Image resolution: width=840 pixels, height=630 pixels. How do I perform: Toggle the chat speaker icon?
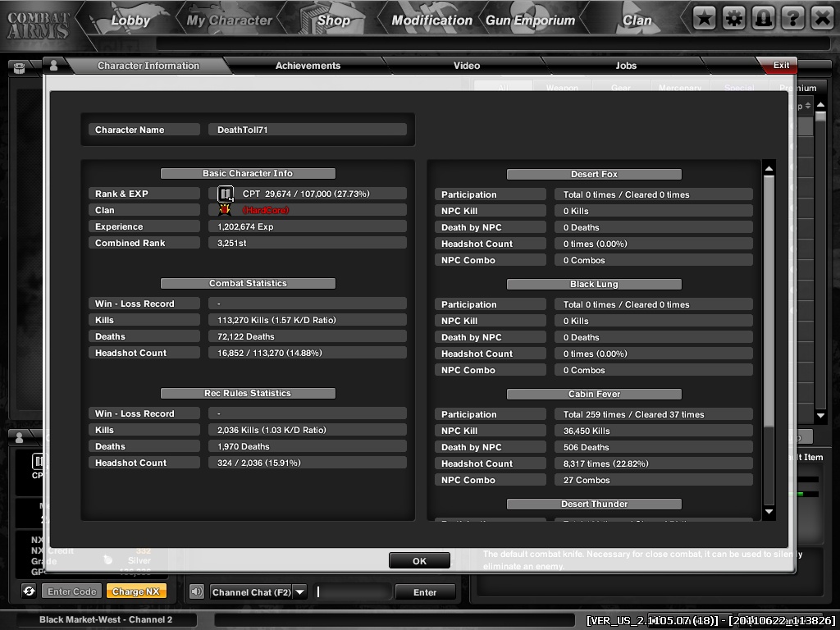pyautogui.click(x=197, y=591)
